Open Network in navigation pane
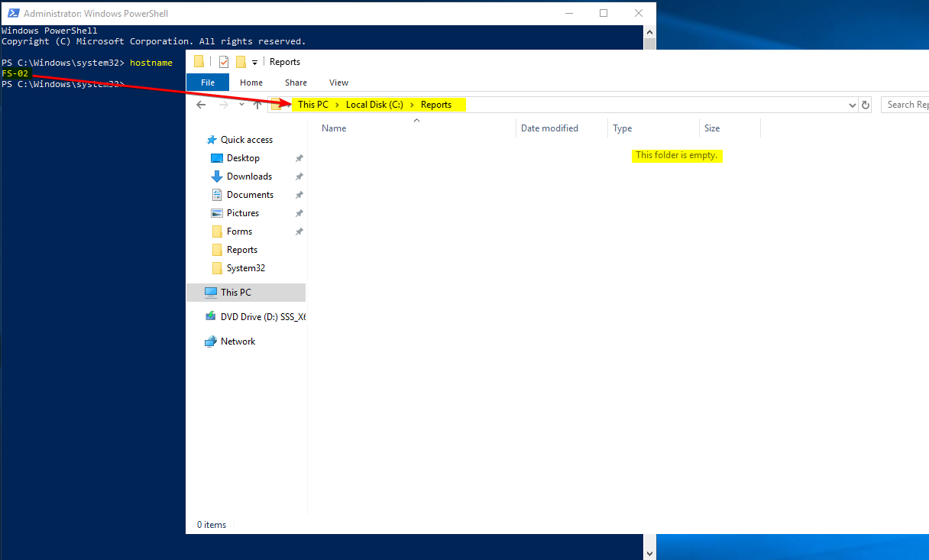Image resolution: width=929 pixels, height=560 pixels. pyautogui.click(x=238, y=342)
